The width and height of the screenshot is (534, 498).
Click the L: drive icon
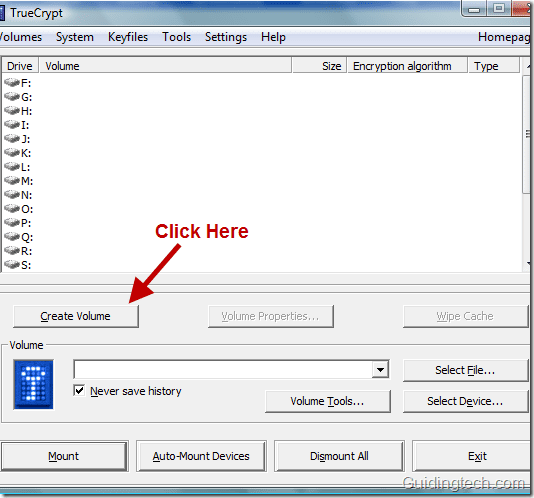click(12, 167)
